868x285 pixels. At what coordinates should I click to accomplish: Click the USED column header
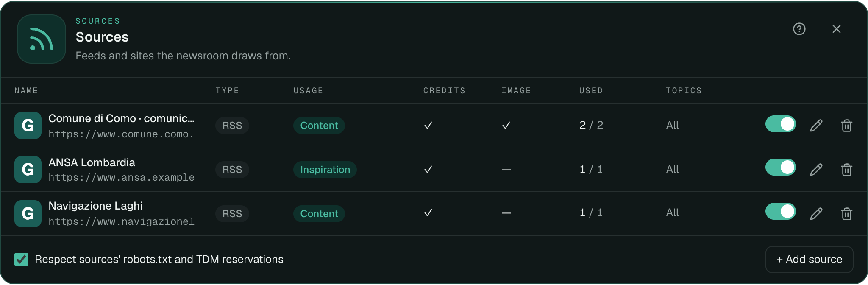tap(591, 91)
